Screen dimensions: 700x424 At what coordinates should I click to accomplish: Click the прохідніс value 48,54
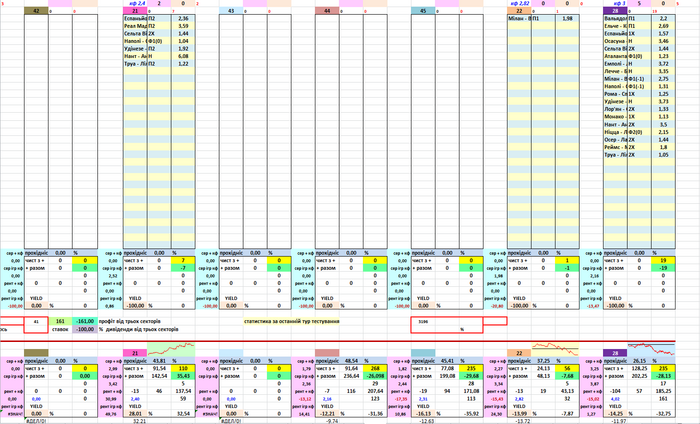[x=351, y=361]
